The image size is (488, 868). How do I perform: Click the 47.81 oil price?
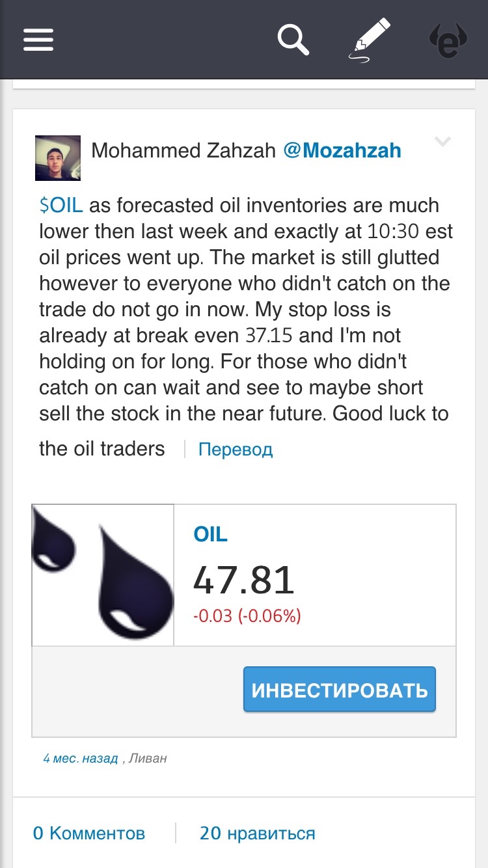pos(243,580)
